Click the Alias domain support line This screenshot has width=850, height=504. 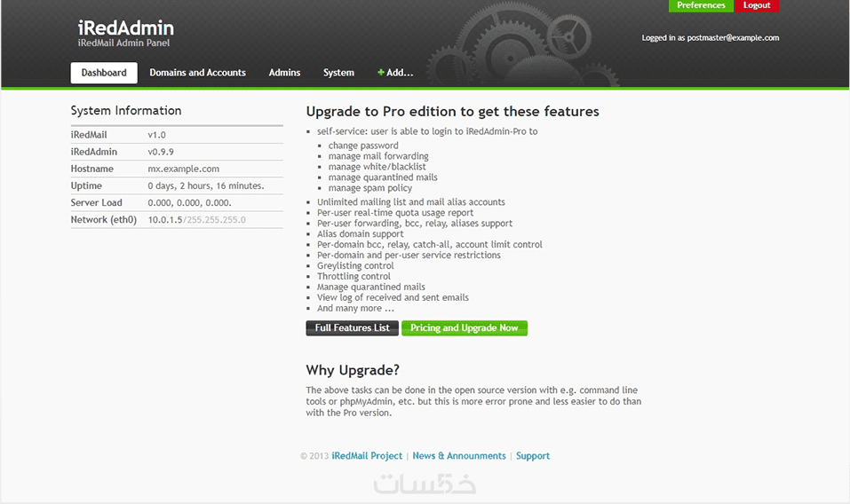coord(361,234)
